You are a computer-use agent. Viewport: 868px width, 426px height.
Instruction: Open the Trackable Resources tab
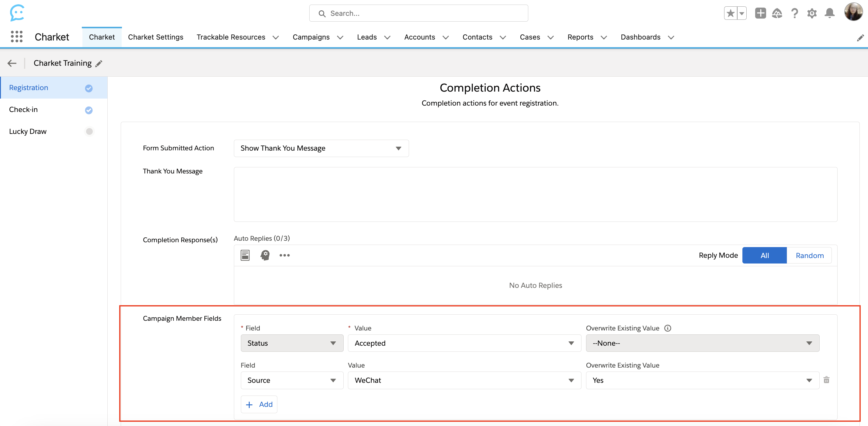[x=231, y=37]
